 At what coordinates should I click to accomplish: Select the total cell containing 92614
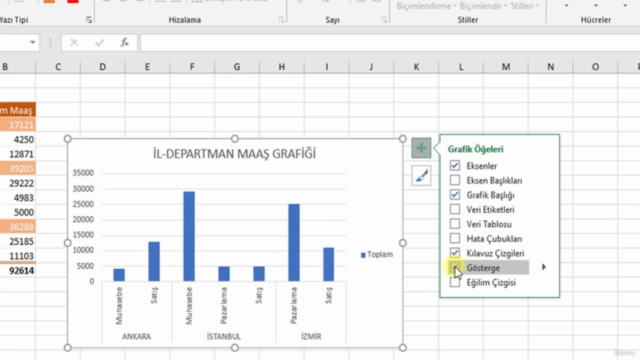click(18, 271)
